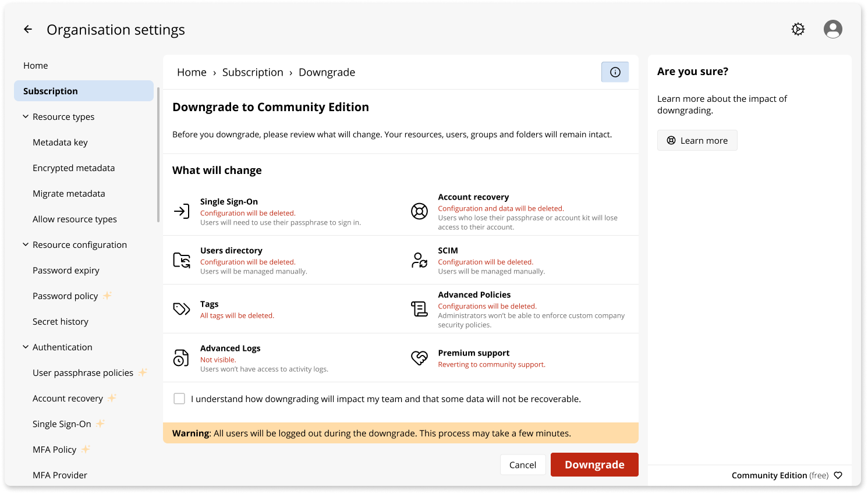Click the sparkle icon next to Single Sign-On
The height and width of the screenshot is (494, 868).
pyautogui.click(x=100, y=424)
